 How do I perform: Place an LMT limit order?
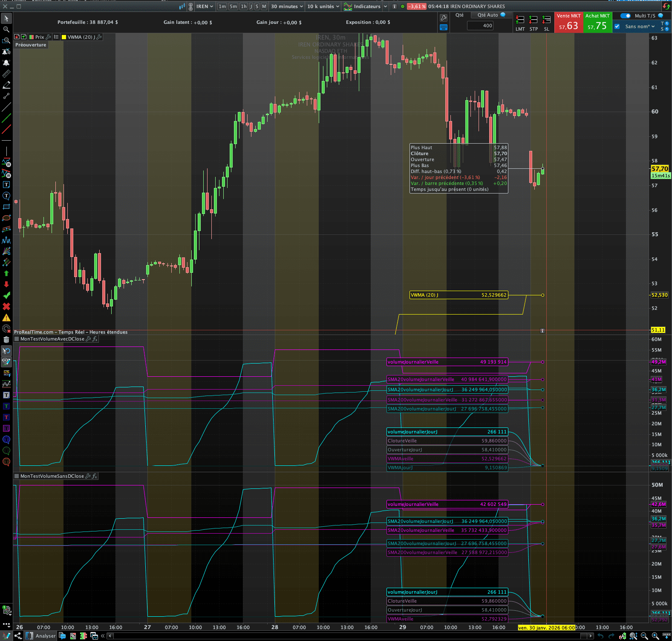tap(520, 23)
